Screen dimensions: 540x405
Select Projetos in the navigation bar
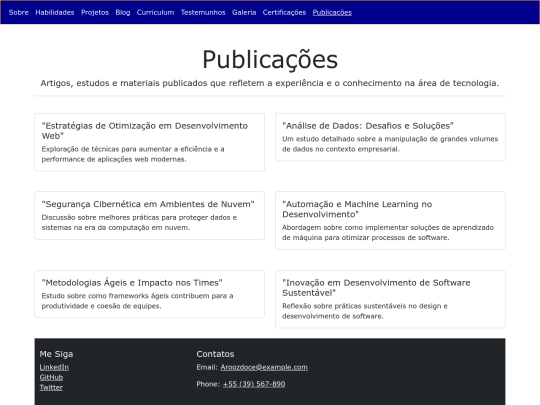pyautogui.click(x=95, y=12)
